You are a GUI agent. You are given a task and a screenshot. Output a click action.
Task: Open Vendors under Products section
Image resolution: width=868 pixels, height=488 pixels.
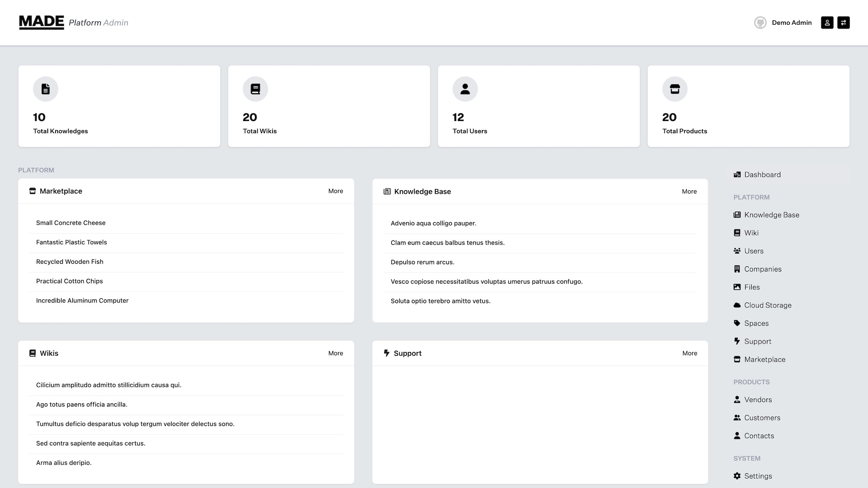tap(758, 400)
